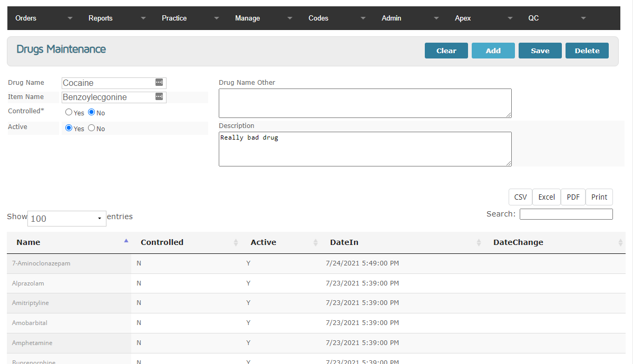The height and width of the screenshot is (364, 633).
Task: Mark the drug as Active Yes
Action: (x=69, y=128)
